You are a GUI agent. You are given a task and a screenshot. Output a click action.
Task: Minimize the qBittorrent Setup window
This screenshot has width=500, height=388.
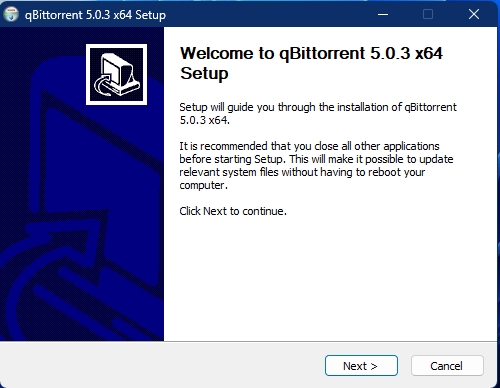383,14
